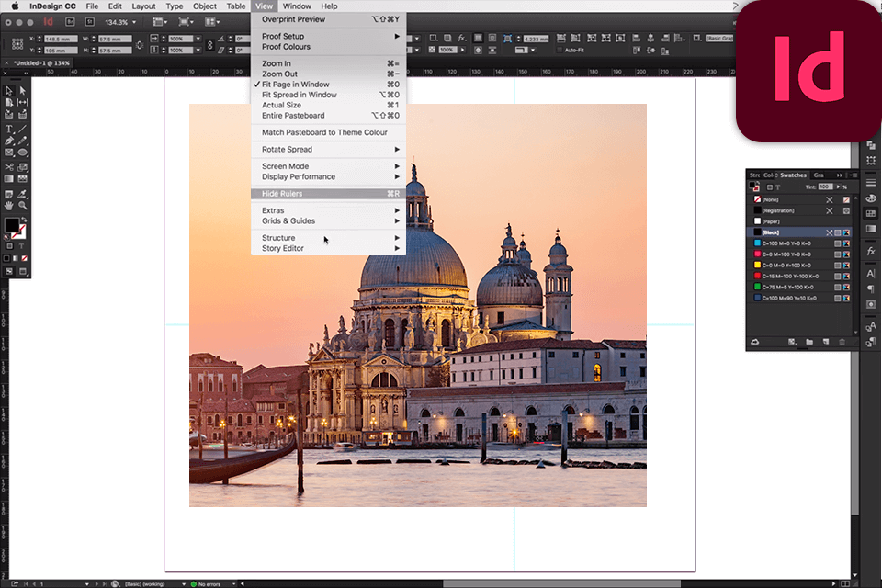This screenshot has width=882, height=588.
Task: Open the Window menu in menu bar
Action: [296, 6]
